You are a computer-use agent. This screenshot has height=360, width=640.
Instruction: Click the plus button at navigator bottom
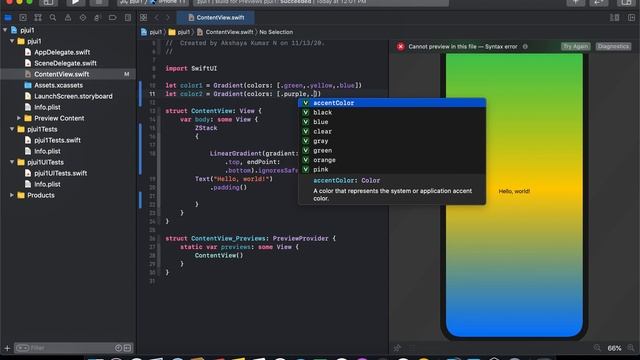(x=7, y=348)
